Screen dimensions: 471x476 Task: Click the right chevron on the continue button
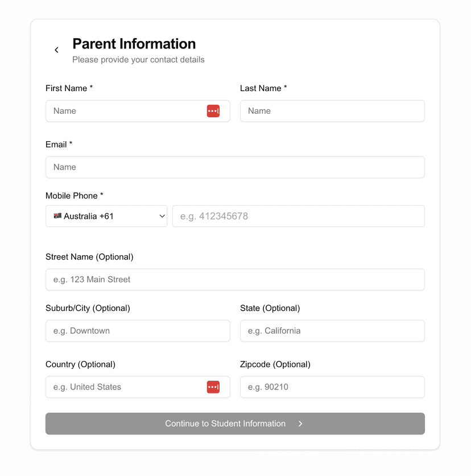tap(300, 424)
